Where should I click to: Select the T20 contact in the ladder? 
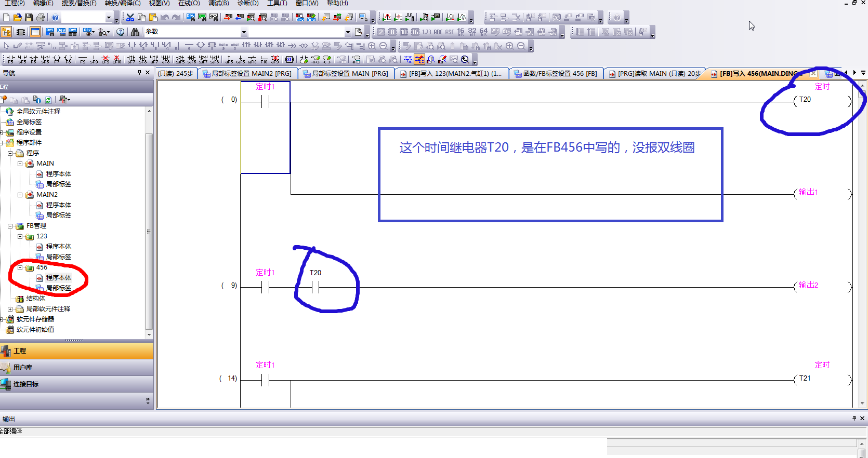pos(315,287)
